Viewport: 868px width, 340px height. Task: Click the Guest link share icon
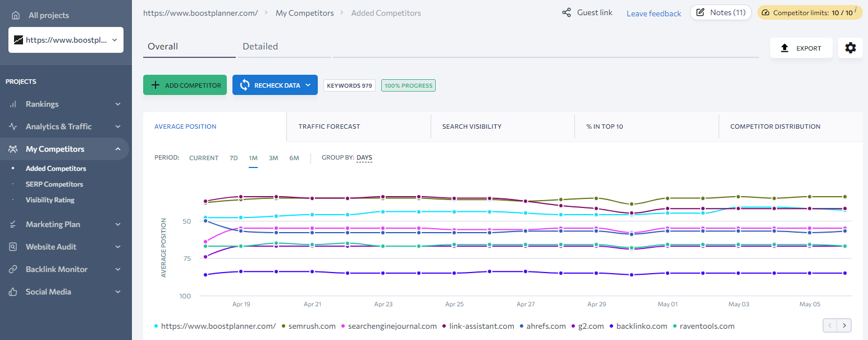[x=567, y=13]
